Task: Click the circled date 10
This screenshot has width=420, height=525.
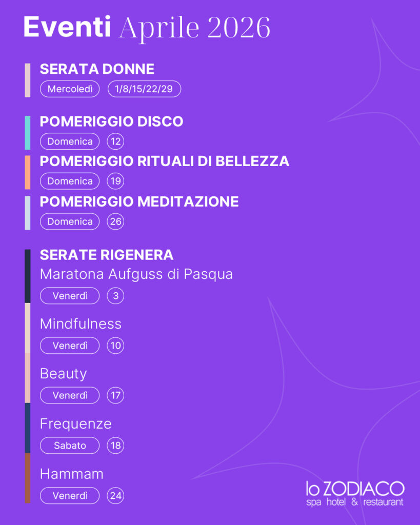Action: [115, 346]
